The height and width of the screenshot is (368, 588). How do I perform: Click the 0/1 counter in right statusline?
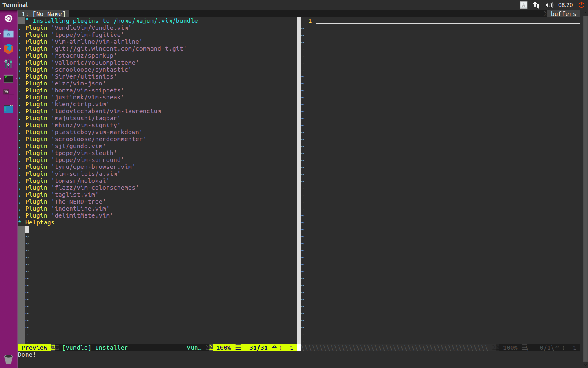coord(546,348)
